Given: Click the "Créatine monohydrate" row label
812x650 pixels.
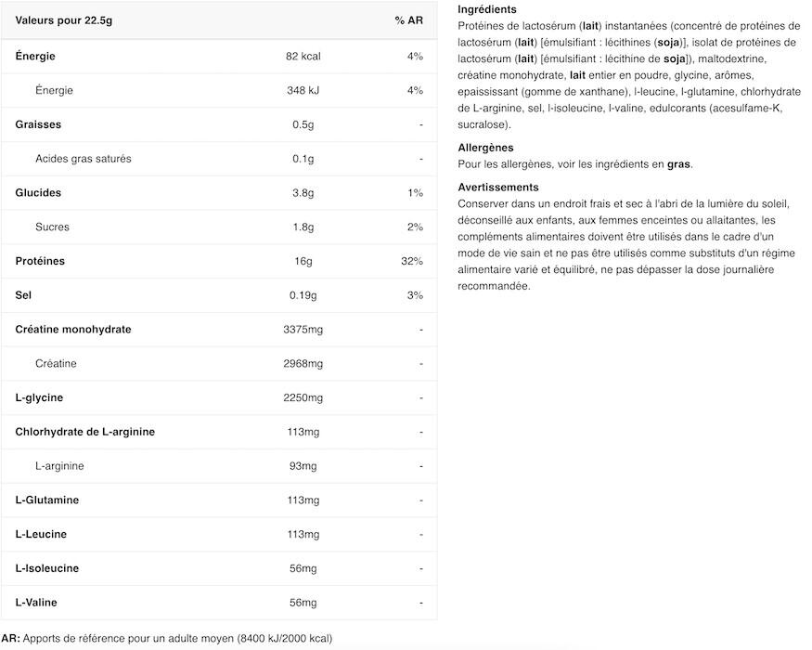Looking at the screenshot, I should [73, 330].
